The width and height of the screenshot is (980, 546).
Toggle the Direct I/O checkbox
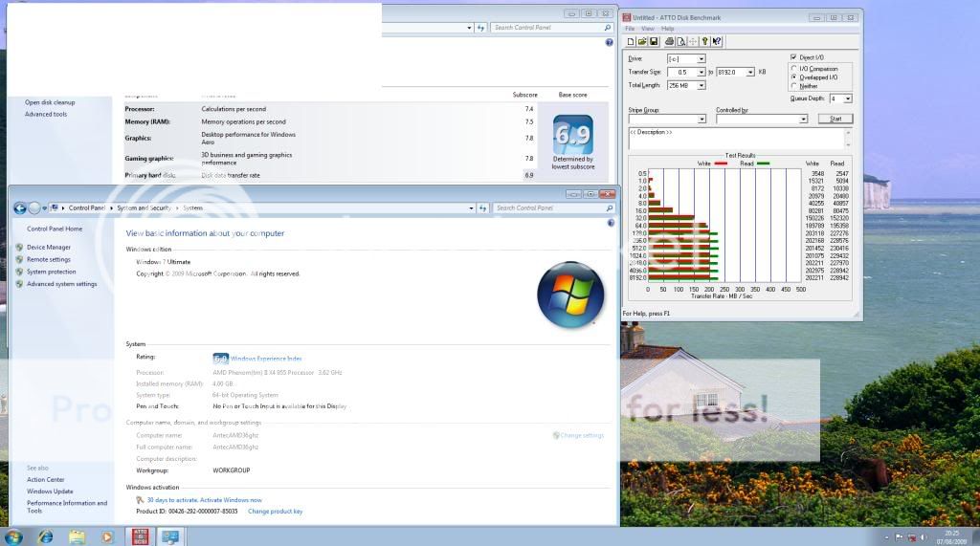click(x=793, y=57)
